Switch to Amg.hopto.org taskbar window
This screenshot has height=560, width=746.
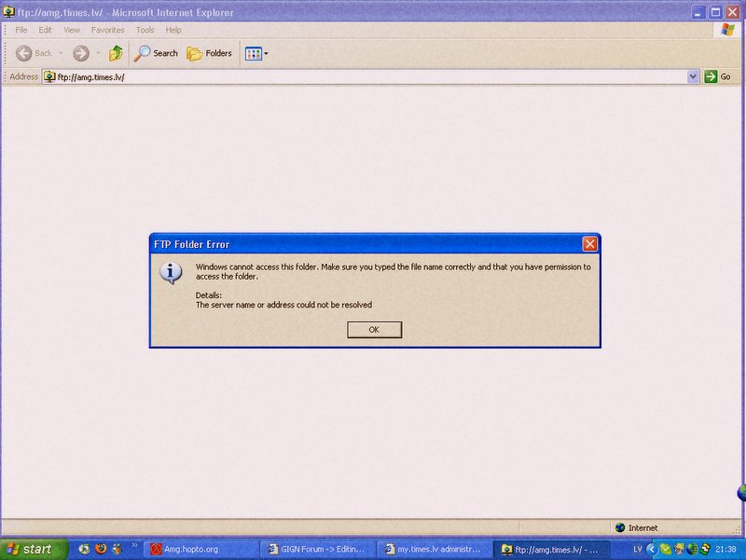tap(199, 550)
